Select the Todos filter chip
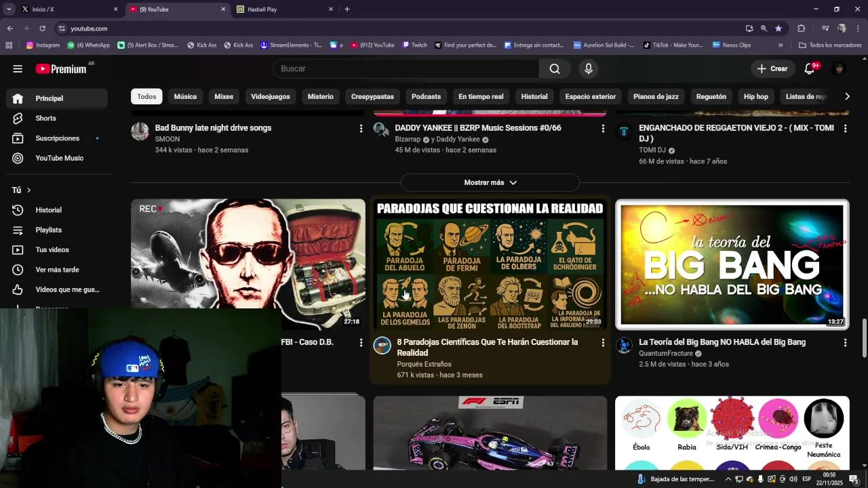The height and width of the screenshot is (488, 868). 146,96
